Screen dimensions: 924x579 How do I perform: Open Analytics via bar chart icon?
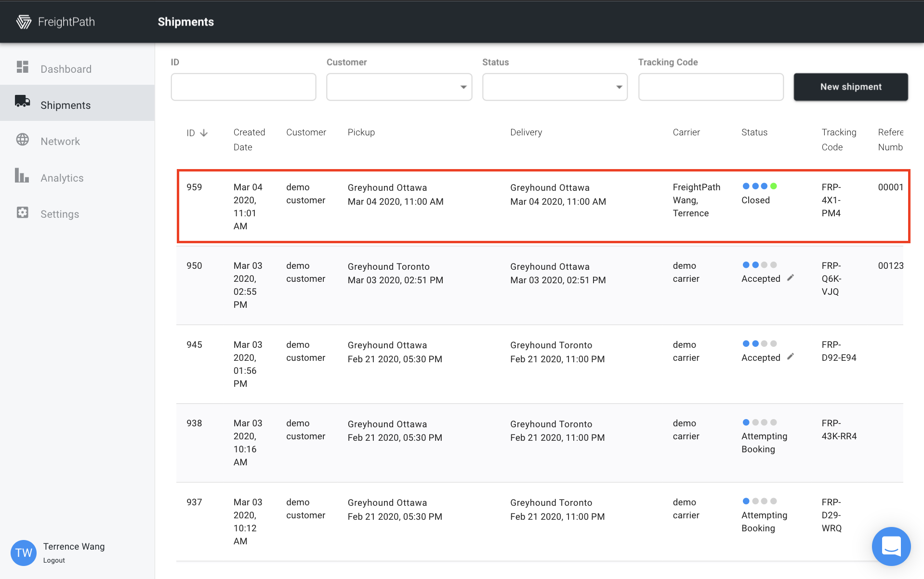pos(22,176)
